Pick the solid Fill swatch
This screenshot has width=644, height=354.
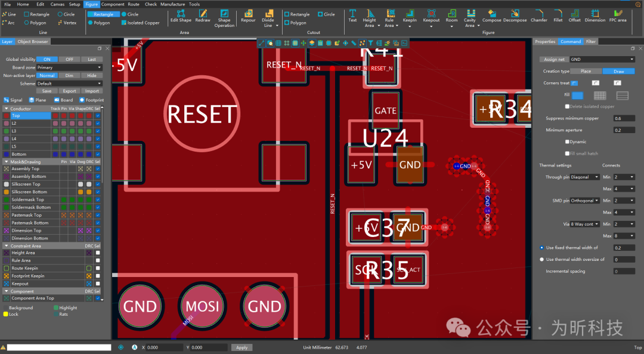coord(577,96)
